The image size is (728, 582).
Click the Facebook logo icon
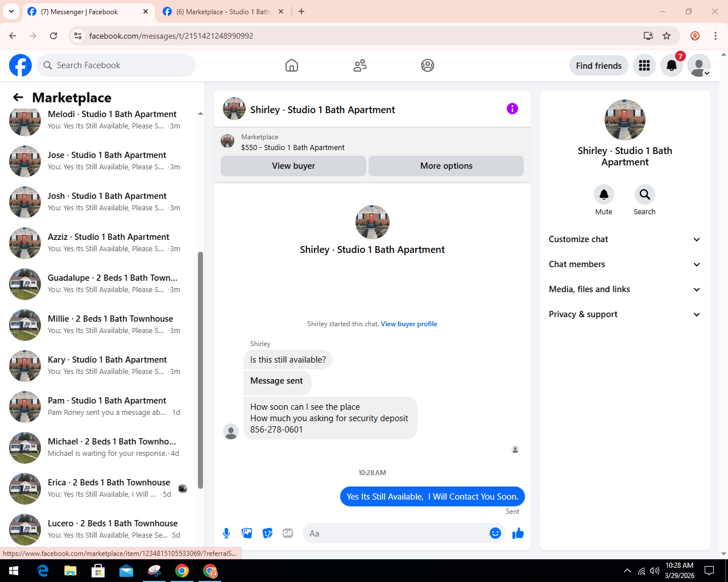pyautogui.click(x=20, y=65)
